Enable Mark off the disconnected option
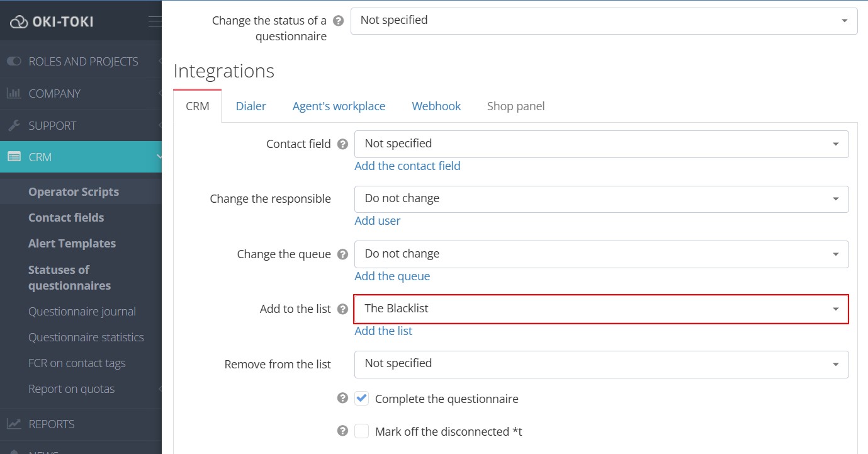Screen dimensions: 868x454 pos(362,431)
